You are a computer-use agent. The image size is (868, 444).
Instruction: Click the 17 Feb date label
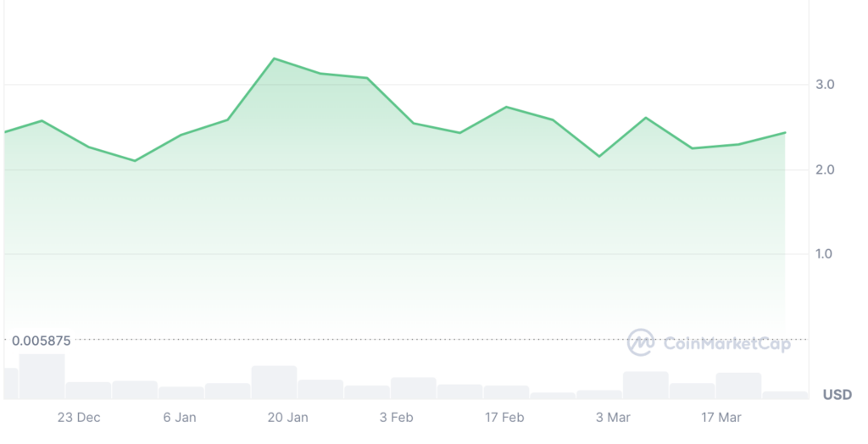coord(504,417)
